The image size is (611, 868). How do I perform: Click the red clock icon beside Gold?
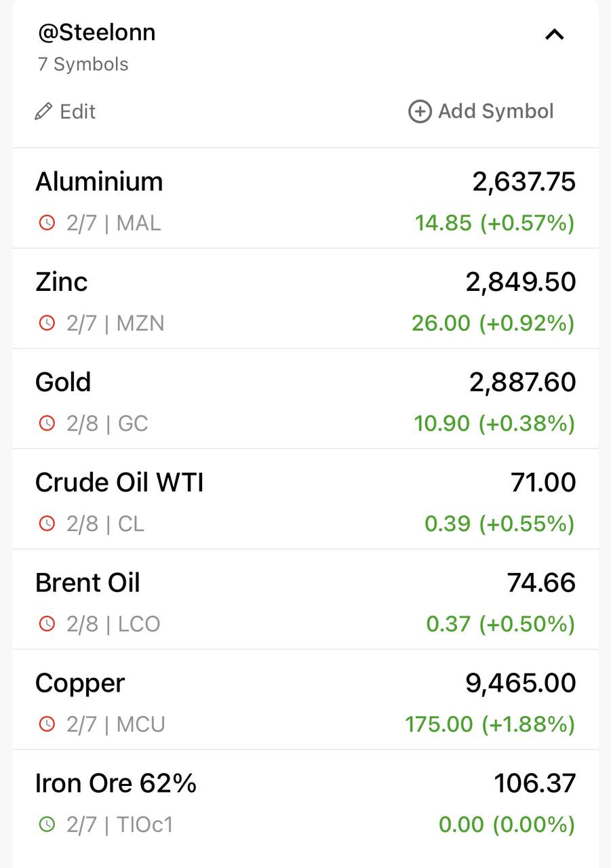tap(46, 424)
